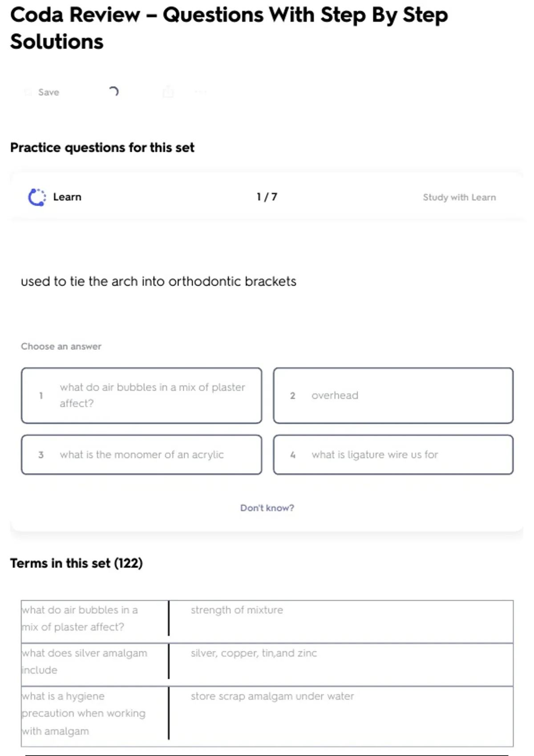The height and width of the screenshot is (756, 534).
Task: Click the Save bookmark icon
Action: tap(28, 92)
